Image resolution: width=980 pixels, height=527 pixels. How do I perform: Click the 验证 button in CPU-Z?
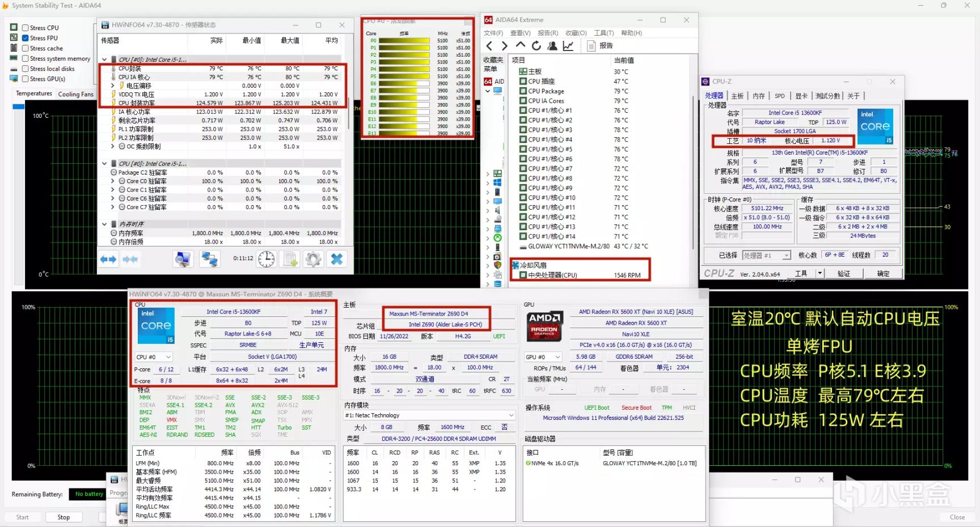pos(844,273)
